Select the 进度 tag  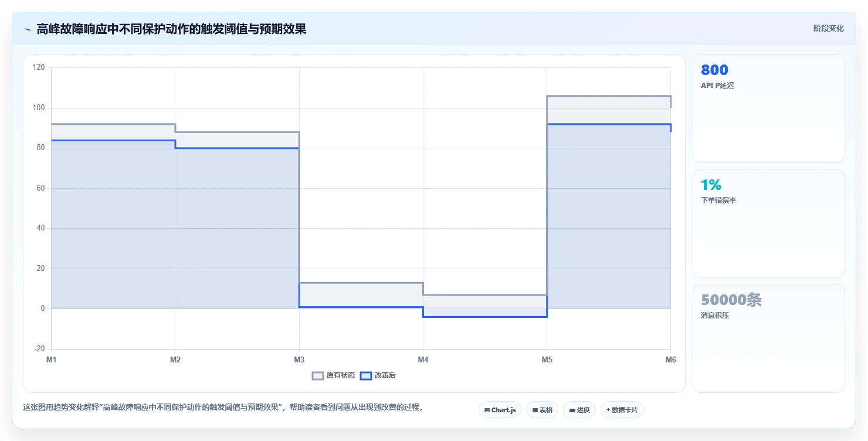[579, 410]
